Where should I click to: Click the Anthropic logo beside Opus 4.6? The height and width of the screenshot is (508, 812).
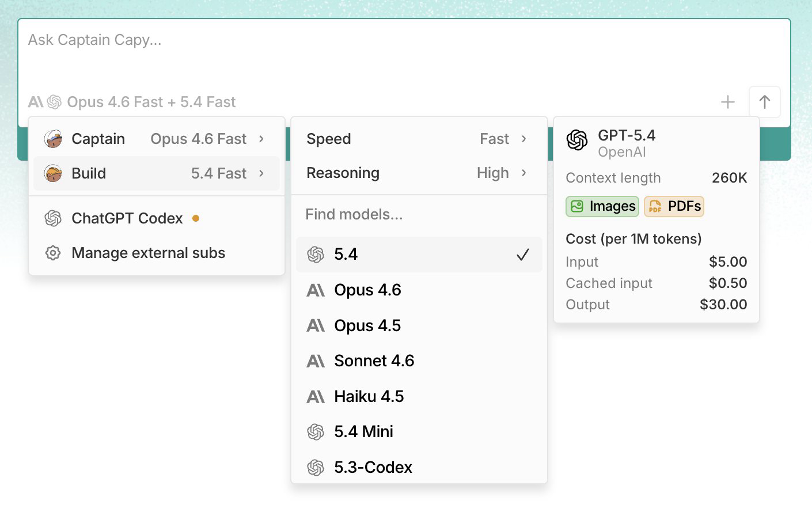(316, 290)
